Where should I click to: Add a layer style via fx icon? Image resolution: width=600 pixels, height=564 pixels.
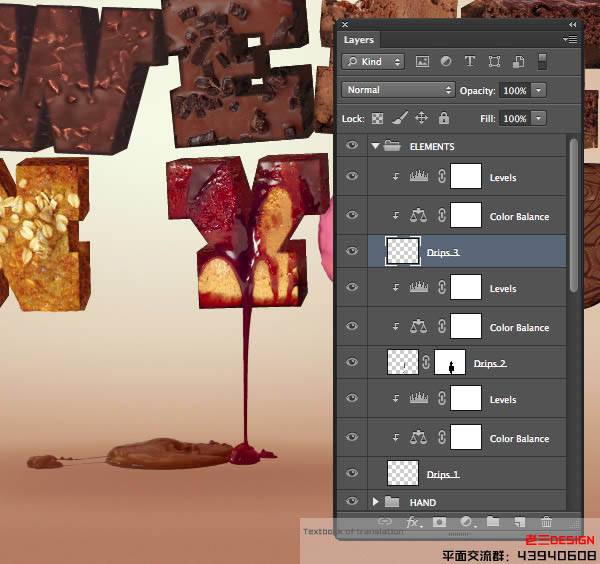point(413,522)
